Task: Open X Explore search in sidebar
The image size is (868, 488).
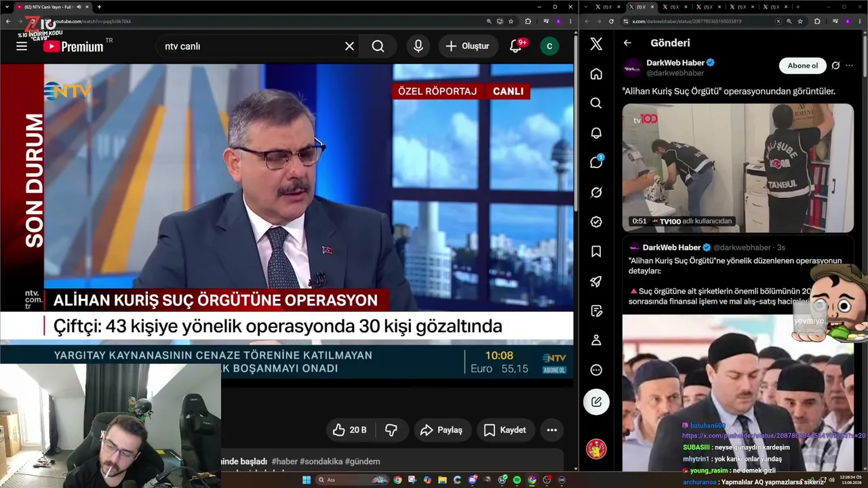Action: point(596,103)
